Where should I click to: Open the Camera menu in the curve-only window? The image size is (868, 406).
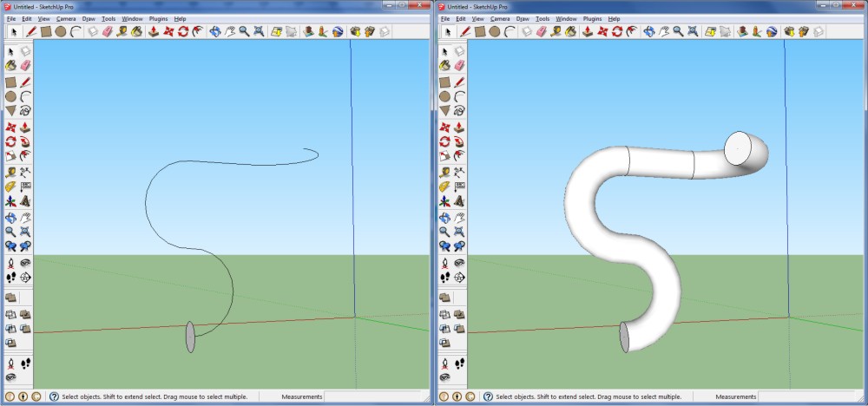coord(66,18)
